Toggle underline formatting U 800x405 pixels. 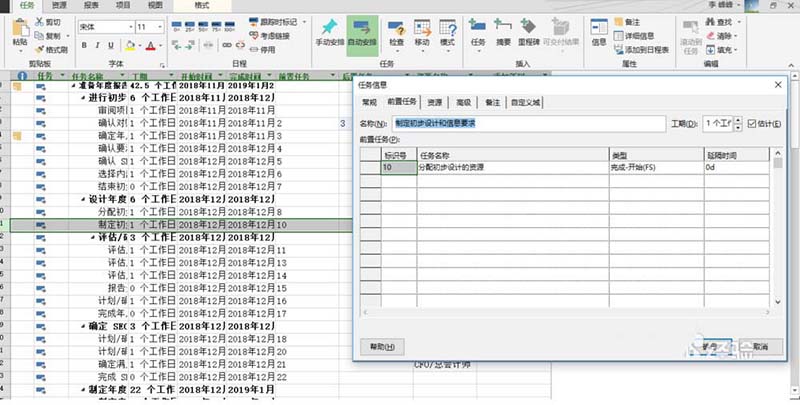pyautogui.click(x=111, y=46)
